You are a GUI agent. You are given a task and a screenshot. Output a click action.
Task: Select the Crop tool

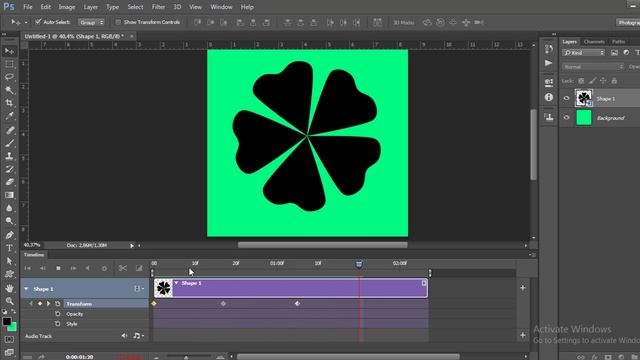point(9,103)
